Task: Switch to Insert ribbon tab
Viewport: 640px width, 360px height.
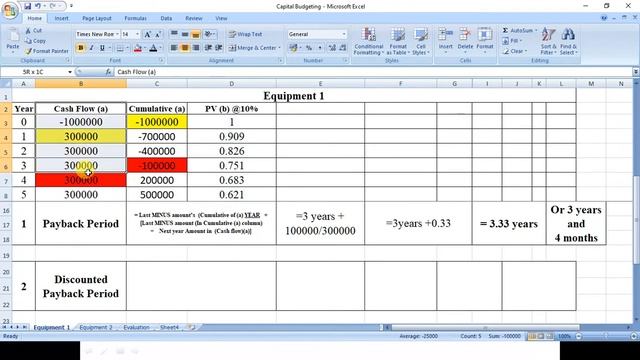Action: 61,18
